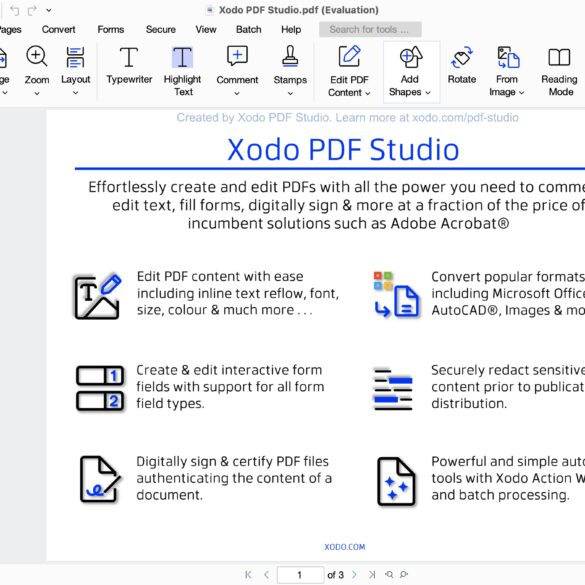Click "Edit PDF content with ease" text
The height and width of the screenshot is (585, 585).
[x=220, y=276]
